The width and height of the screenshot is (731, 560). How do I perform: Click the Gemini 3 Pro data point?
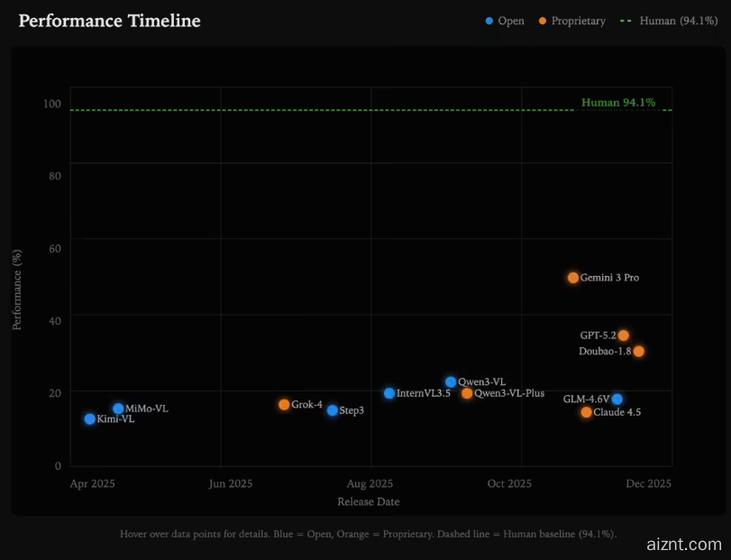coord(573,278)
